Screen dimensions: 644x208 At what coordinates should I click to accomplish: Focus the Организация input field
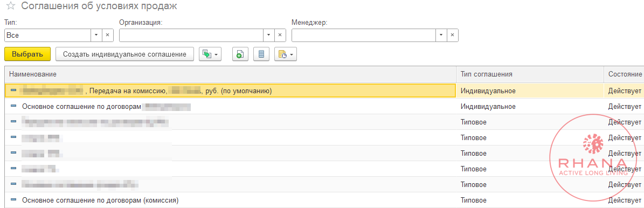[191, 36]
